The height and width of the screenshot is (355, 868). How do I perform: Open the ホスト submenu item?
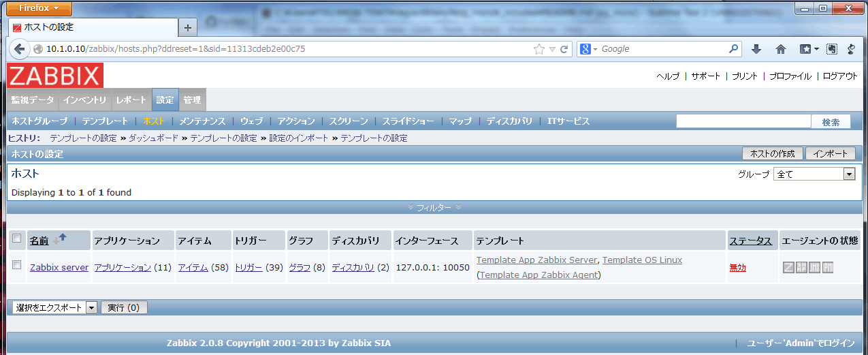[x=153, y=121]
